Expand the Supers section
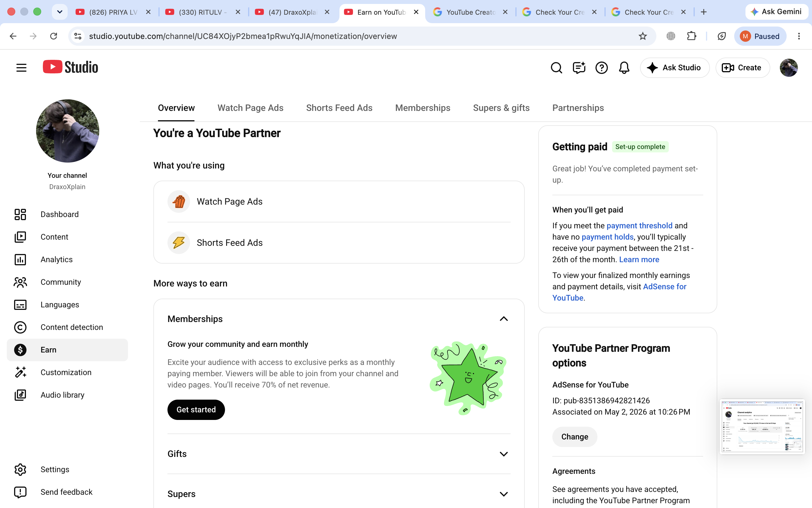Viewport: 812px width, 508px height. [x=504, y=494]
